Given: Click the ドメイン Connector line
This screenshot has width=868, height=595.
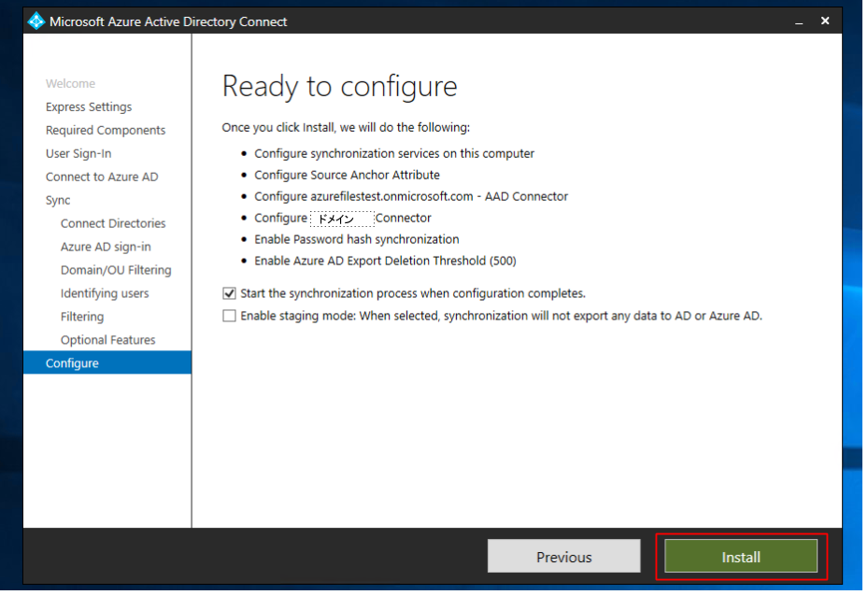Looking at the screenshot, I should (x=342, y=218).
